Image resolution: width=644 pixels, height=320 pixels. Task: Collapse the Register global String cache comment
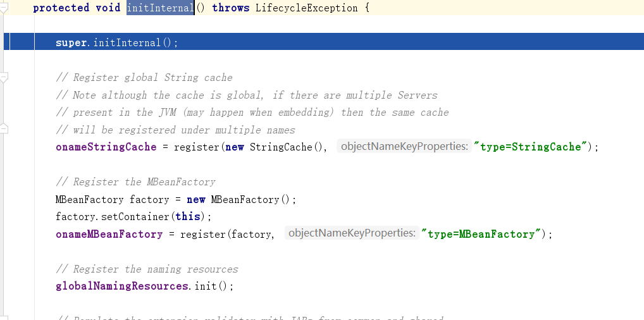click(x=3, y=78)
